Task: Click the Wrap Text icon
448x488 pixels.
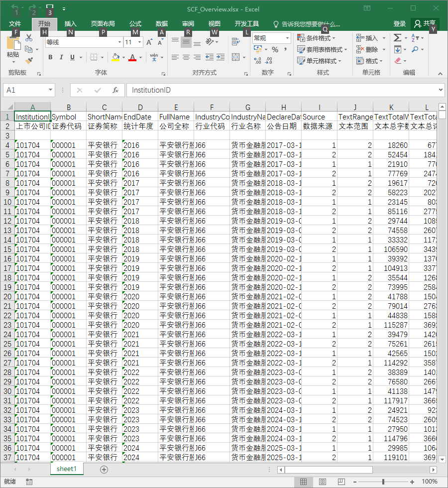Action: [236, 41]
